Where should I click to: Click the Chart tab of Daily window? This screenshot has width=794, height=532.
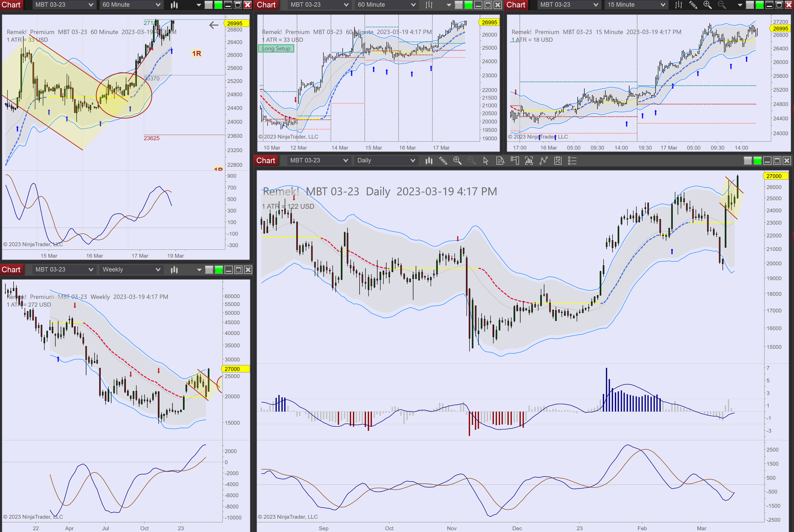tap(266, 161)
